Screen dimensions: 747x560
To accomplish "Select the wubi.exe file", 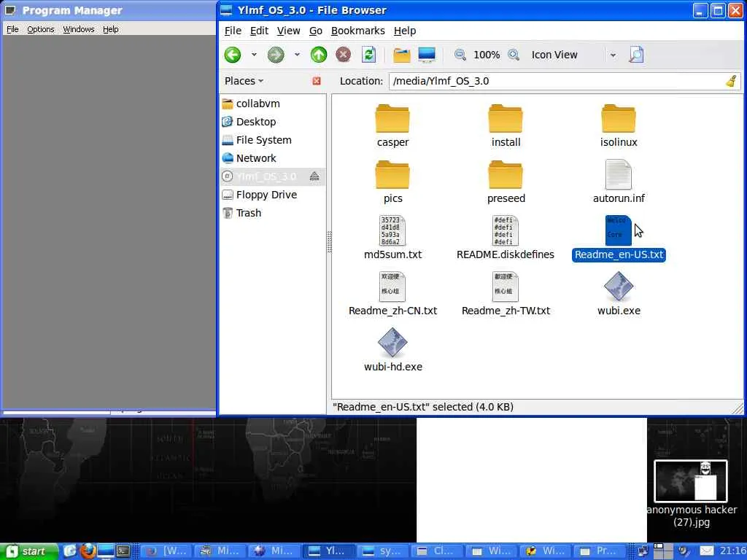I will [619, 293].
